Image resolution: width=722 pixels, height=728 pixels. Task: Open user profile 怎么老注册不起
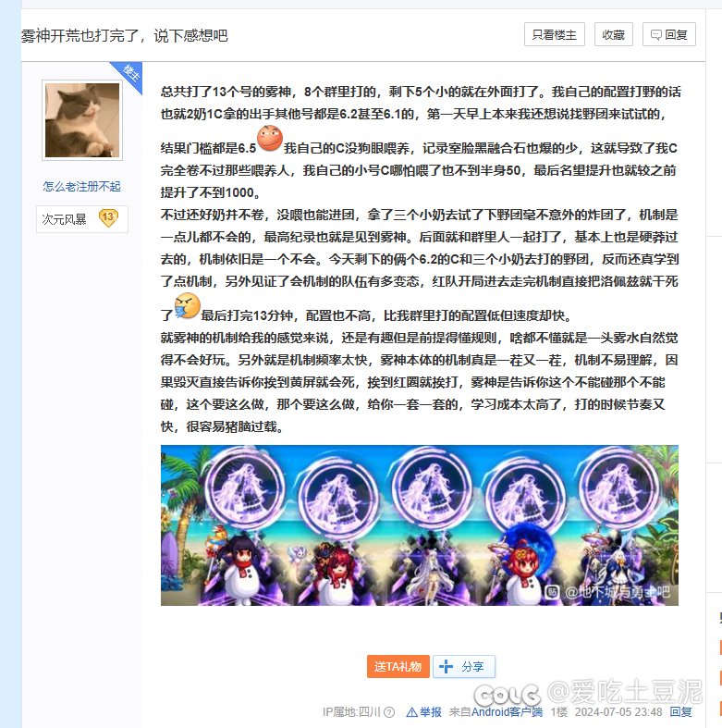tap(81, 187)
